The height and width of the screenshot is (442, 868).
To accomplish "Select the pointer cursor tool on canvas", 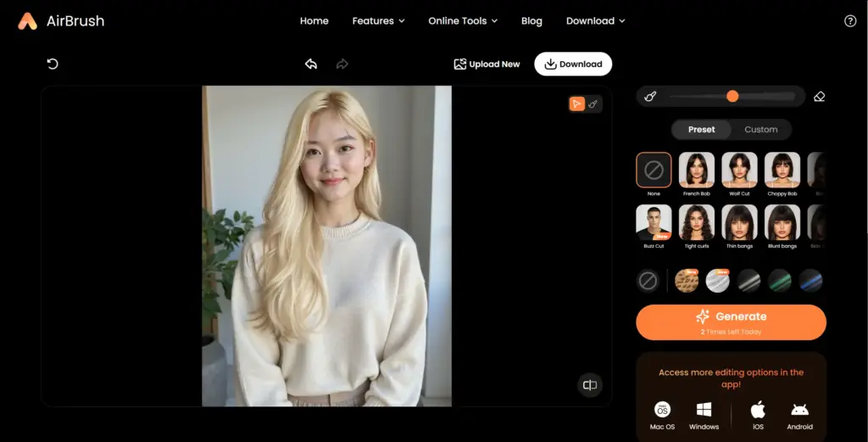I will (576, 104).
